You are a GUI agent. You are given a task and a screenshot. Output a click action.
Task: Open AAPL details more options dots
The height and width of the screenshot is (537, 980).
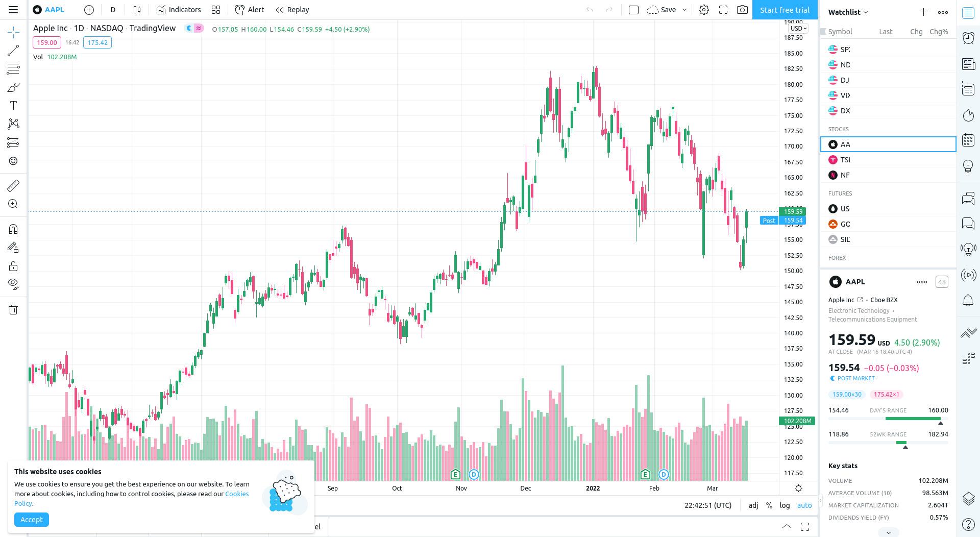click(922, 282)
